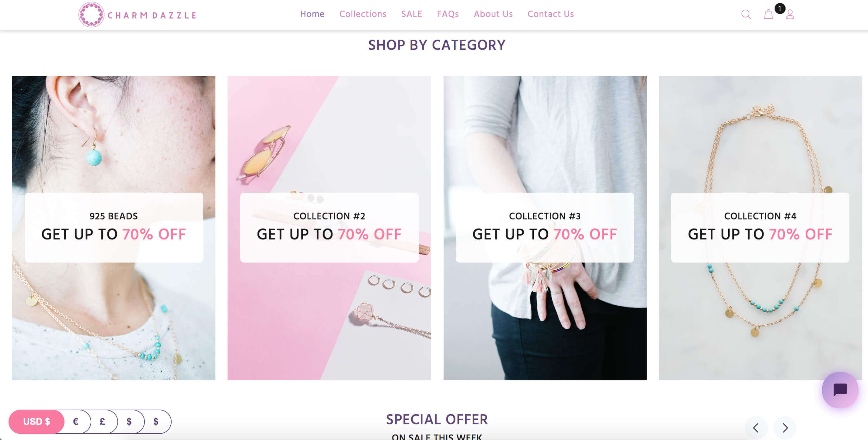Go to the FAQs page
Image resolution: width=868 pixels, height=440 pixels.
(x=448, y=14)
